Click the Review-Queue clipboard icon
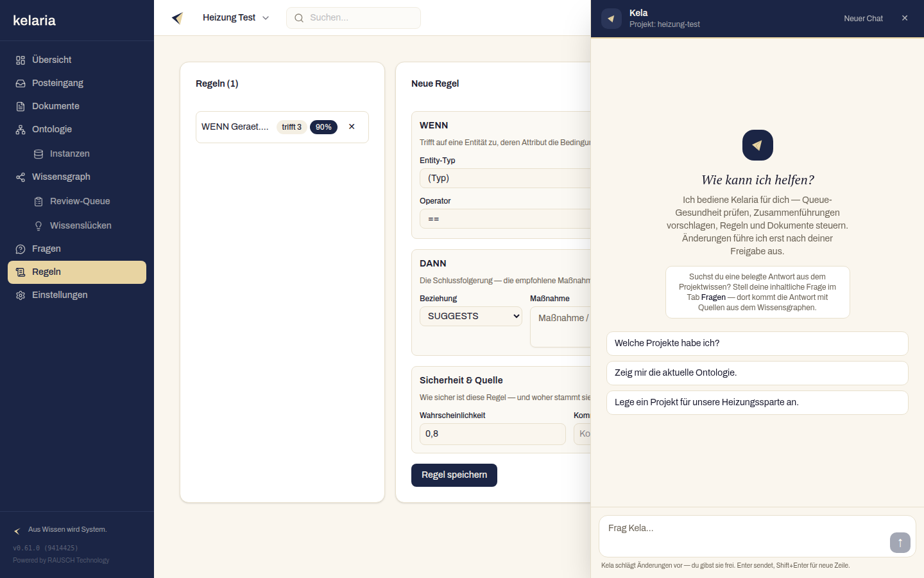924x578 pixels. click(38, 202)
